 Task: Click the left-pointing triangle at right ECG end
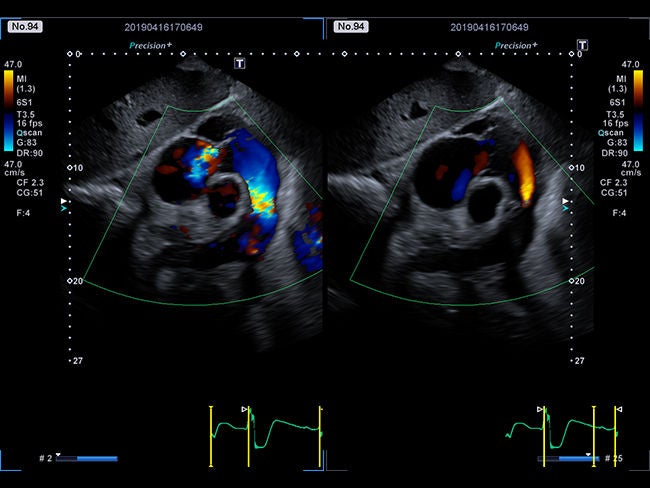click(619, 409)
